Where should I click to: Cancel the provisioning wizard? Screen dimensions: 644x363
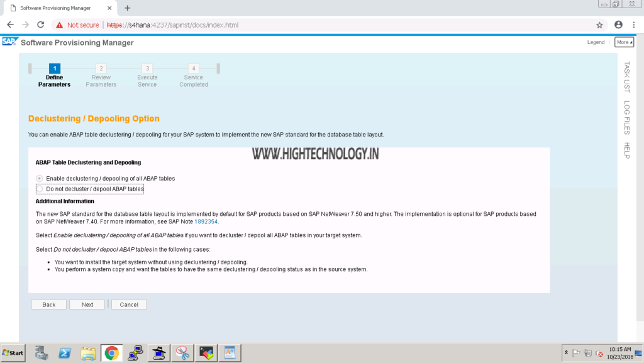point(129,304)
